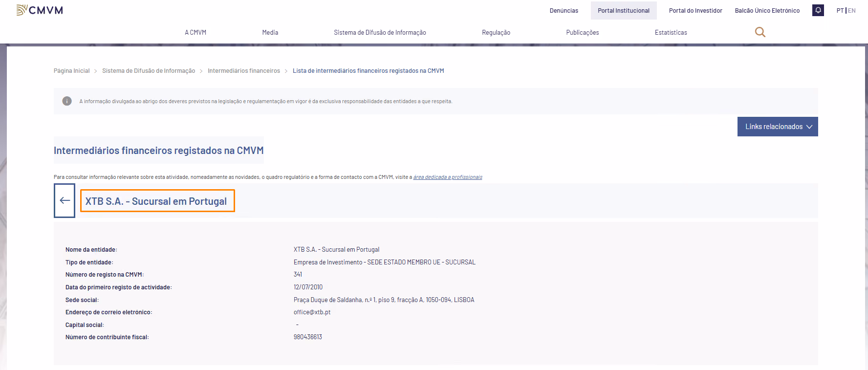This screenshot has width=868, height=370.
Task: Click the registration number 341
Action: 298,275
